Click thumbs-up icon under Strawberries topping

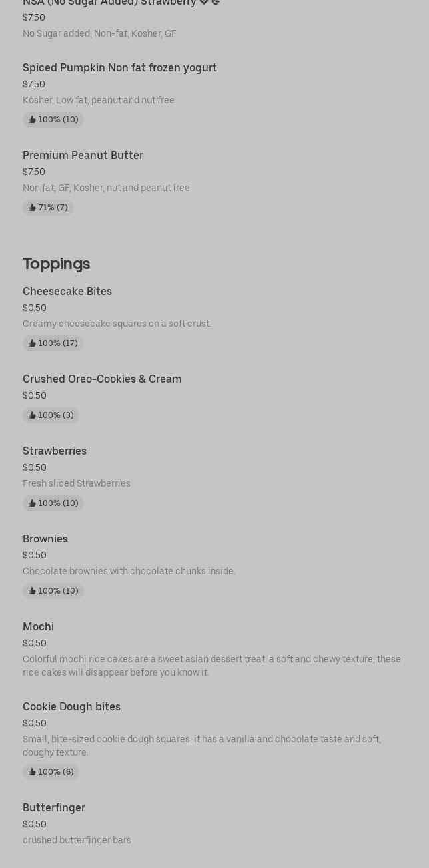click(x=32, y=503)
